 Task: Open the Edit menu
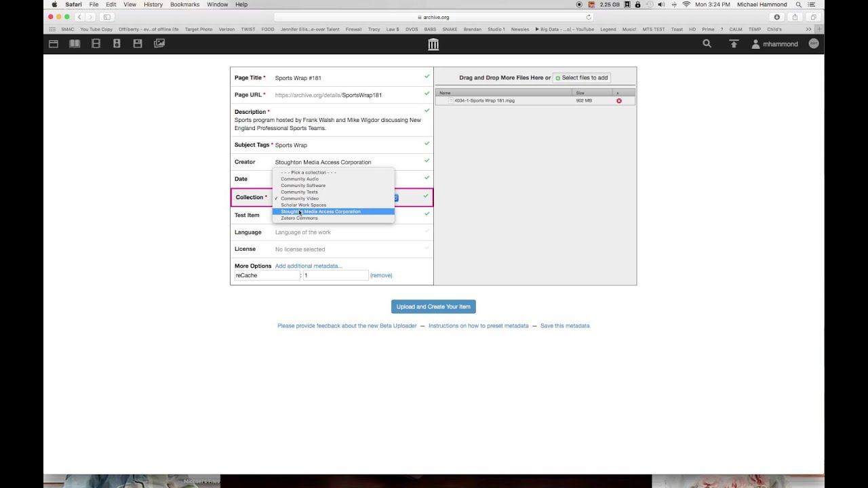(111, 5)
